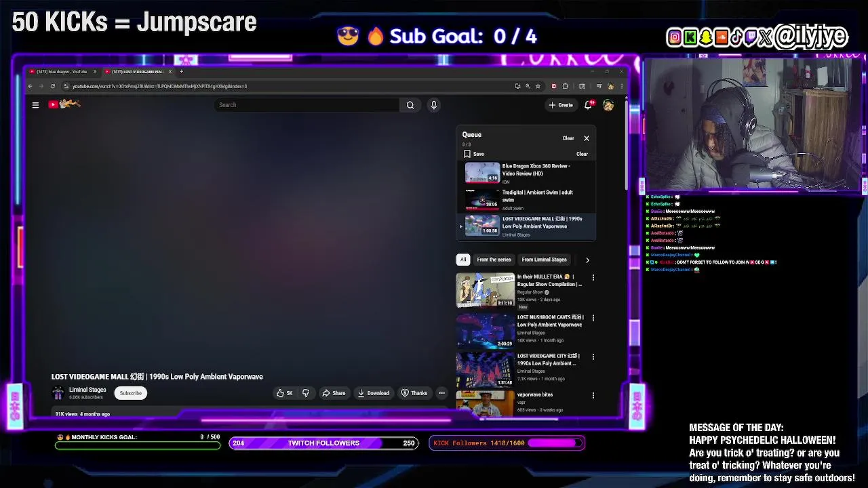Show more filter chips with right arrow
The width and height of the screenshot is (868, 488).
587,260
